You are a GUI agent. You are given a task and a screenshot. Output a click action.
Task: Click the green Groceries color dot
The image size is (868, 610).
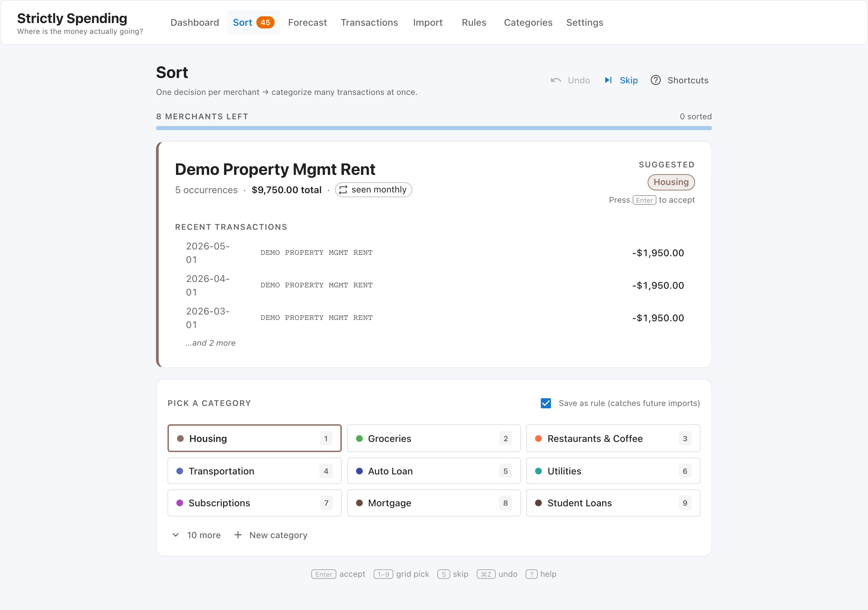coord(359,439)
